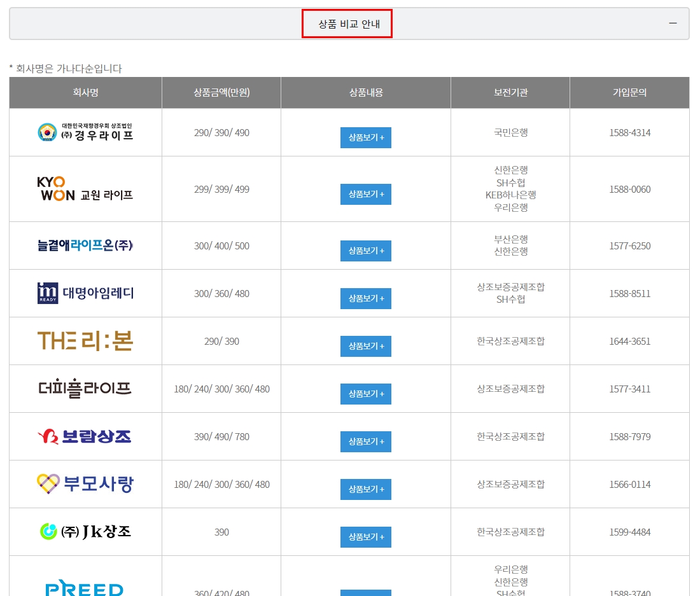Open 상품보기+ for 부모사랑
Screen dimensions: 700x596
coord(366,489)
